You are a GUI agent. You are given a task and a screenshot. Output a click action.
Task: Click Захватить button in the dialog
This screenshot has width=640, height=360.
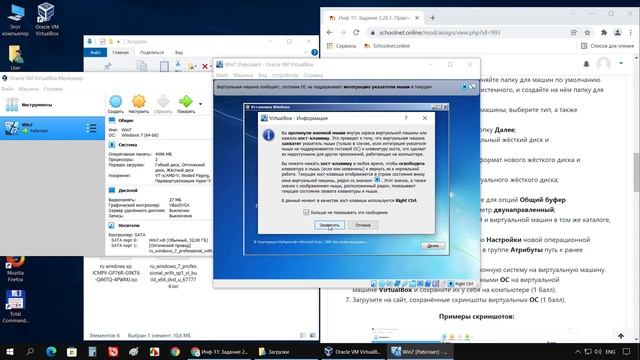pyautogui.click(x=329, y=225)
